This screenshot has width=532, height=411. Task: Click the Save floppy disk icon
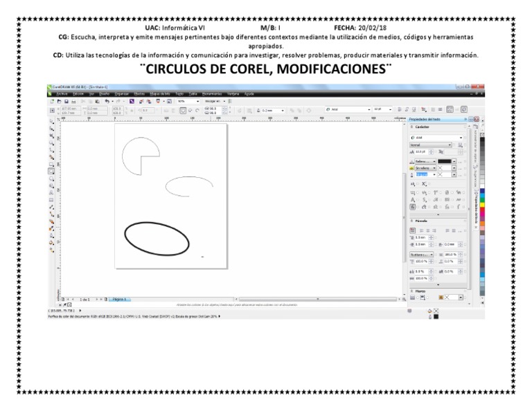coord(66,101)
